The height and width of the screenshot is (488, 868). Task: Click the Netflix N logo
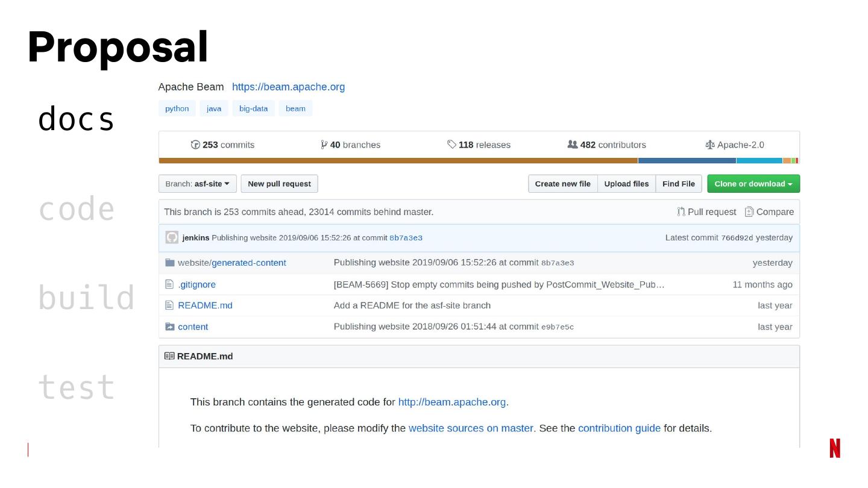(x=835, y=448)
